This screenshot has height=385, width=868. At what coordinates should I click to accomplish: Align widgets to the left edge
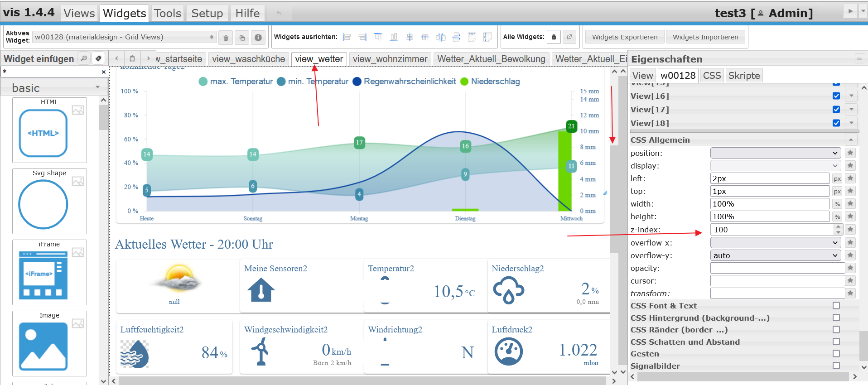(347, 37)
